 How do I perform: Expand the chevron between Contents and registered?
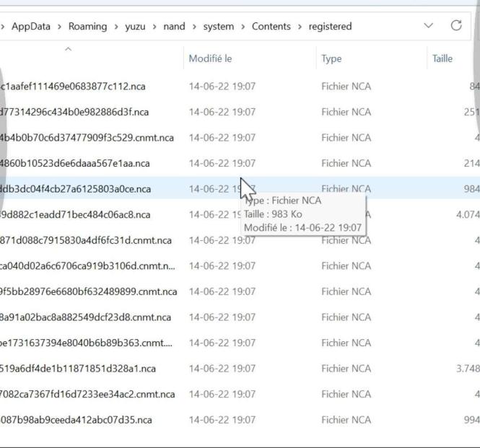click(x=300, y=27)
